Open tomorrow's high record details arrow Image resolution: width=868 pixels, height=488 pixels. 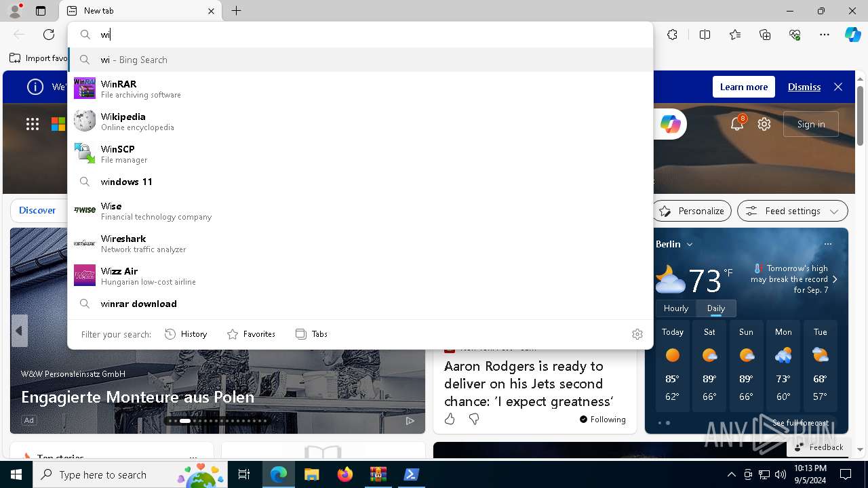(835, 279)
